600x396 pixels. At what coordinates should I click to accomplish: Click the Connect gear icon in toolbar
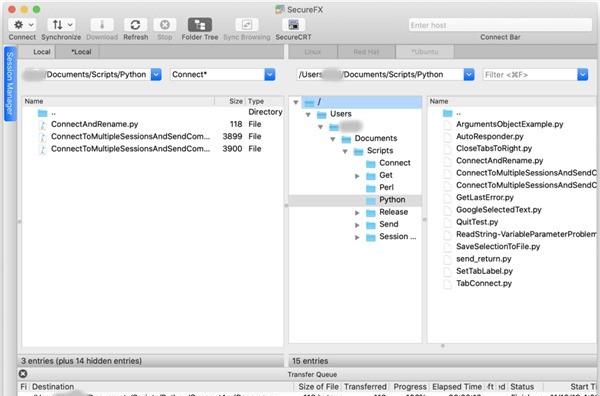[x=18, y=25]
